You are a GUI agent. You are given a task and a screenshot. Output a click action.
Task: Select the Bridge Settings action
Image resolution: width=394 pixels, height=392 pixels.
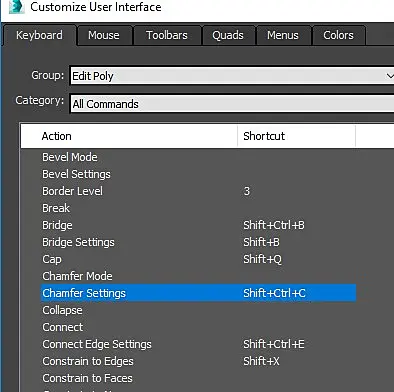pyautogui.click(x=78, y=242)
